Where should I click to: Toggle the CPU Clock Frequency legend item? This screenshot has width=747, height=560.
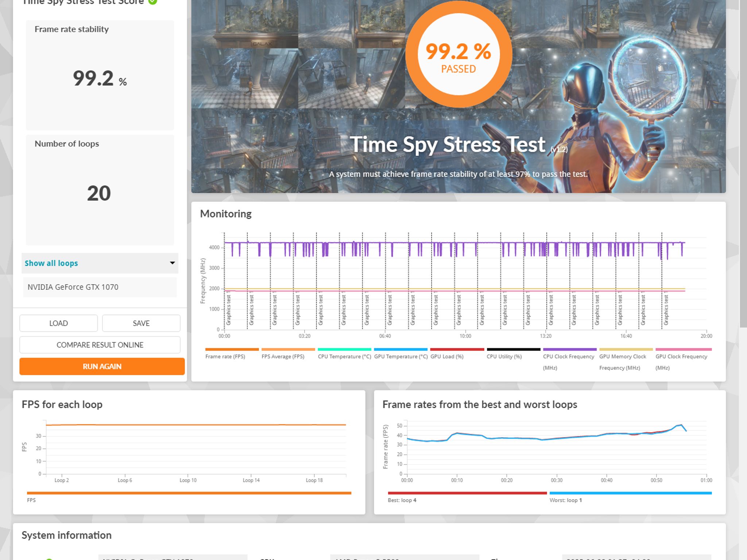[570, 359]
